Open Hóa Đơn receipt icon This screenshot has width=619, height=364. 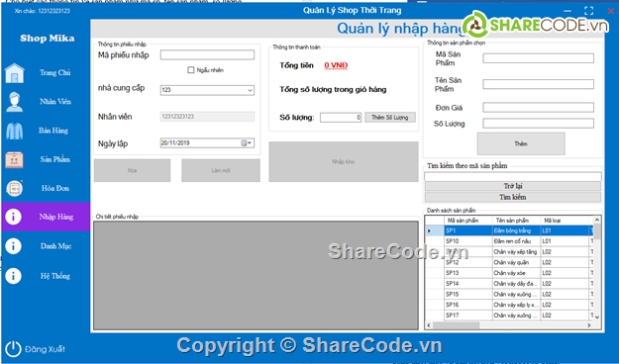point(15,189)
